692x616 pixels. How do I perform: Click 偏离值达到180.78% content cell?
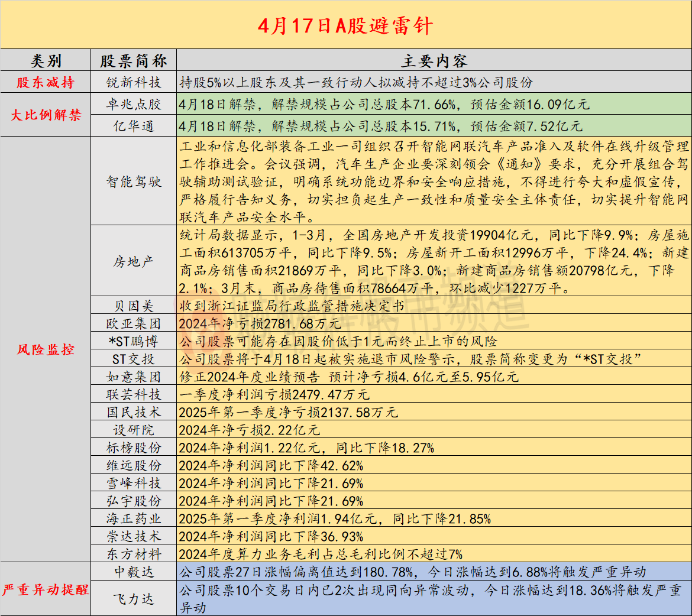tap(434, 572)
